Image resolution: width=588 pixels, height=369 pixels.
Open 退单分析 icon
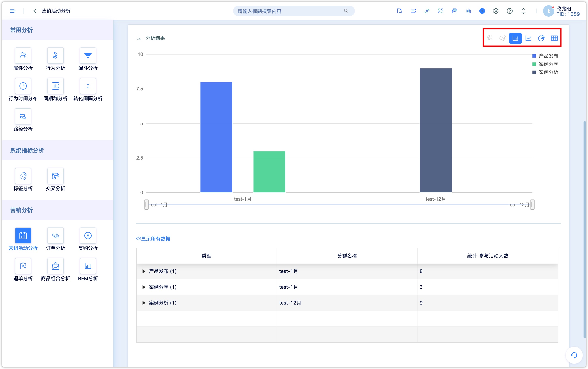(x=23, y=266)
